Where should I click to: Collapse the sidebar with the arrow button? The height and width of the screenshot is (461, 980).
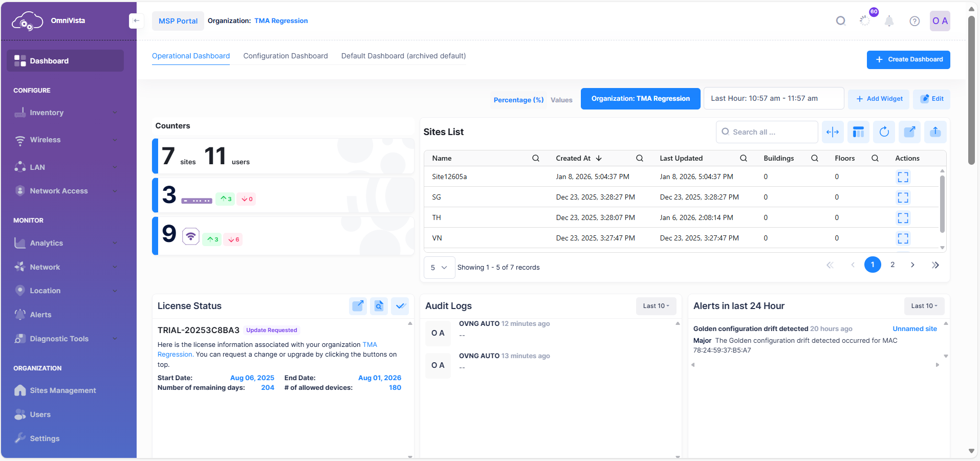point(136,21)
